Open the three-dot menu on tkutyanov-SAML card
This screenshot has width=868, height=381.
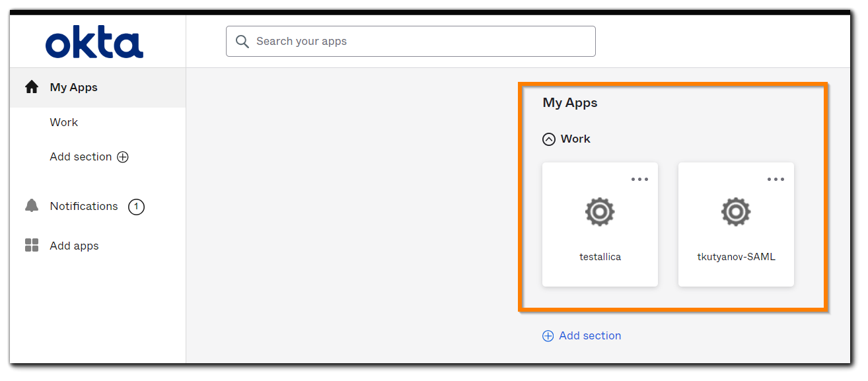(x=776, y=179)
